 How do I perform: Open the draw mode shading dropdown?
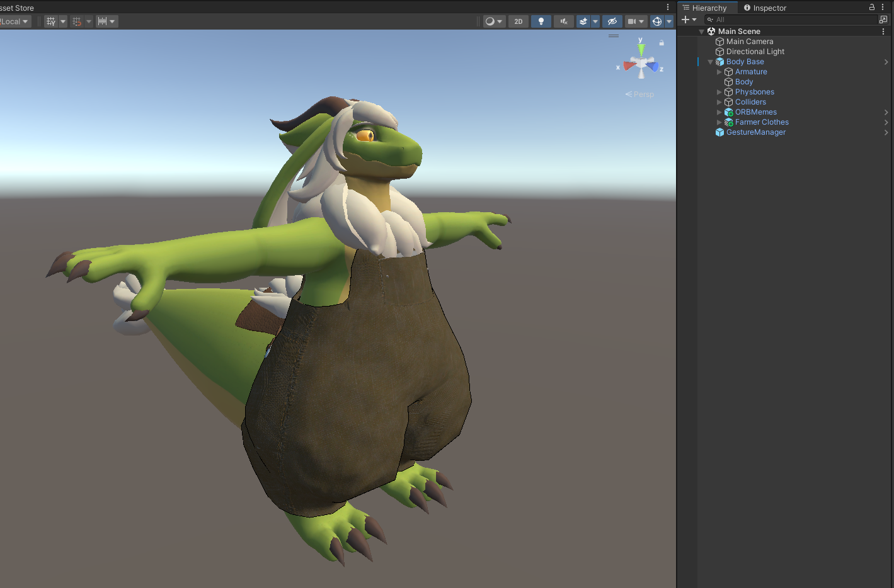[x=494, y=21]
